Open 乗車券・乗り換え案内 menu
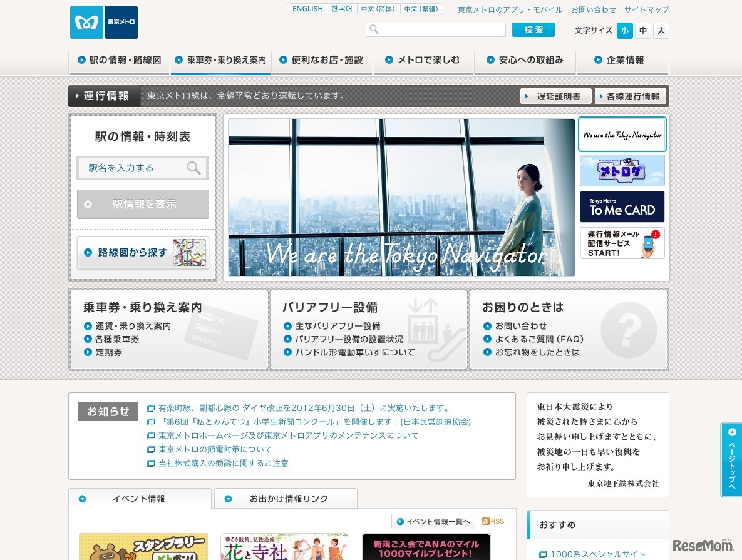 point(220,61)
